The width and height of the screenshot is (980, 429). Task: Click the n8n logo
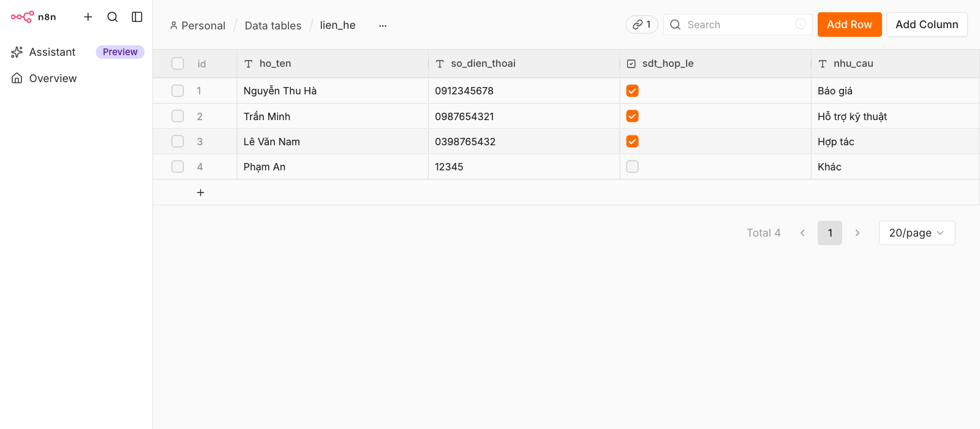(34, 17)
